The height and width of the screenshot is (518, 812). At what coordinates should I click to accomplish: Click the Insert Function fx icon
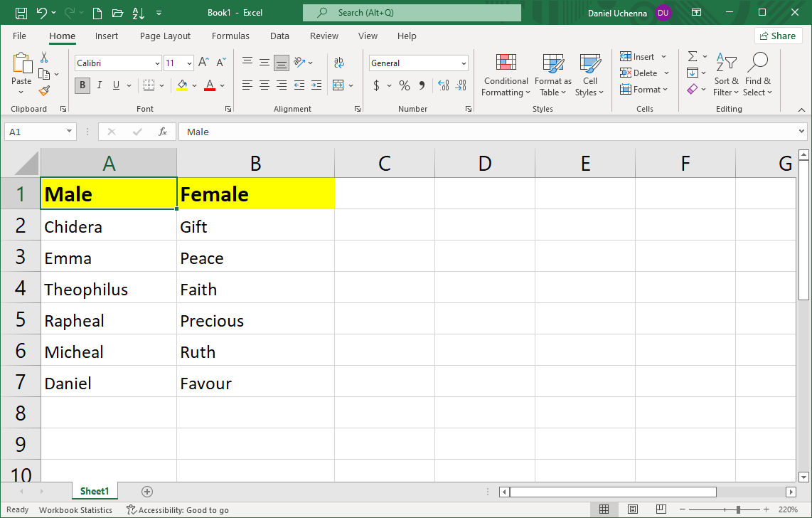click(163, 132)
